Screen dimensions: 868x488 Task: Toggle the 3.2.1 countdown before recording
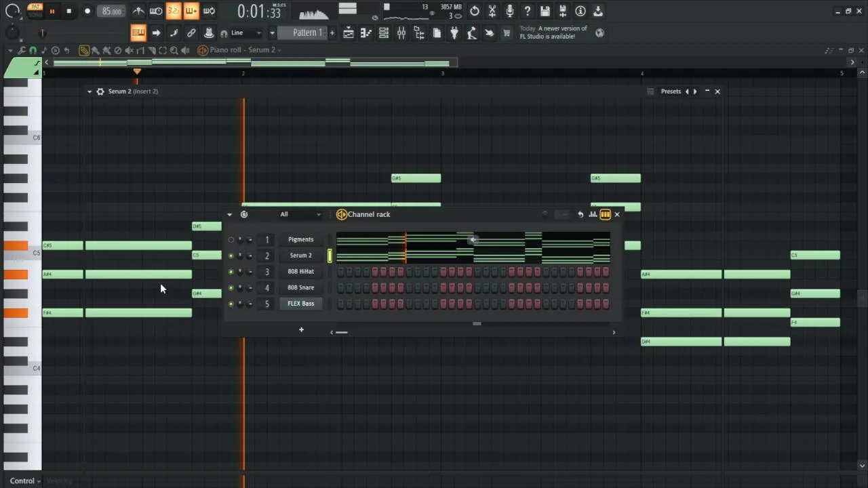tap(174, 11)
